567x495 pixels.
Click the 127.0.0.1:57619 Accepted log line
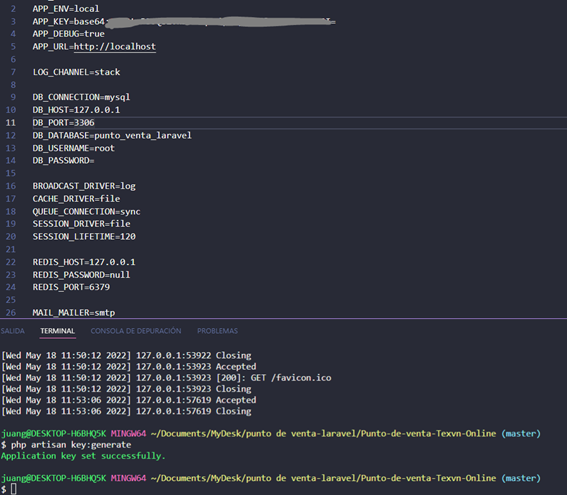[129, 400]
